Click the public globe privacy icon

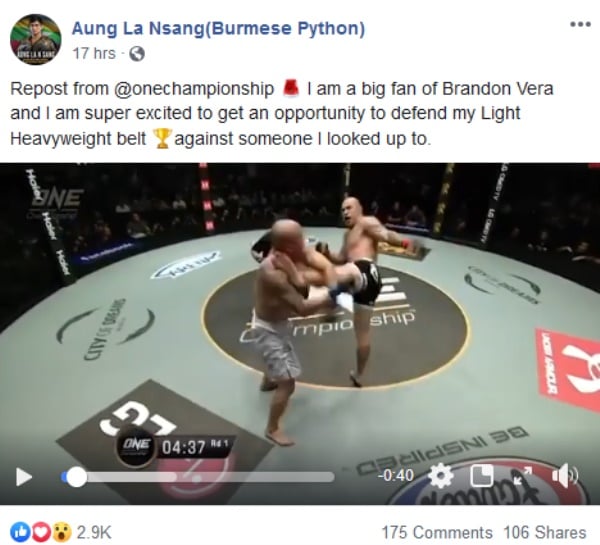coord(137,54)
